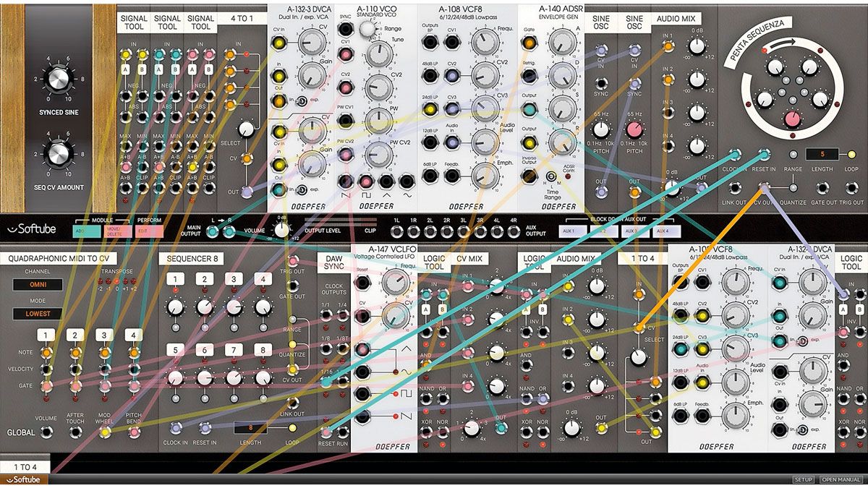Screen dimensions: 868x488
Task: Click the RESET IN jack on Penta Sequenza
Action: [x=765, y=155]
